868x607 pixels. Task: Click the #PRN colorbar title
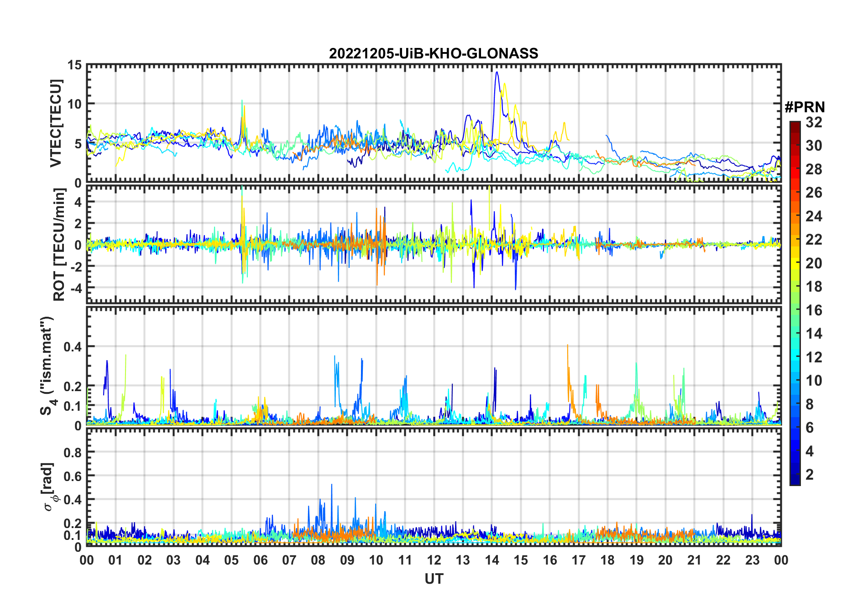(x=805, y=107)
